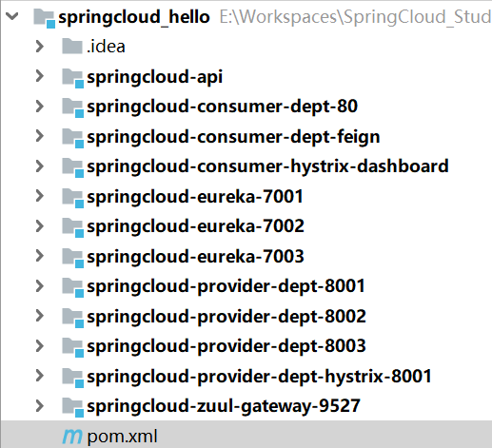Click the springcloud_hello root module folder icon
Screen dimensions: 492x448
(45, 18)
